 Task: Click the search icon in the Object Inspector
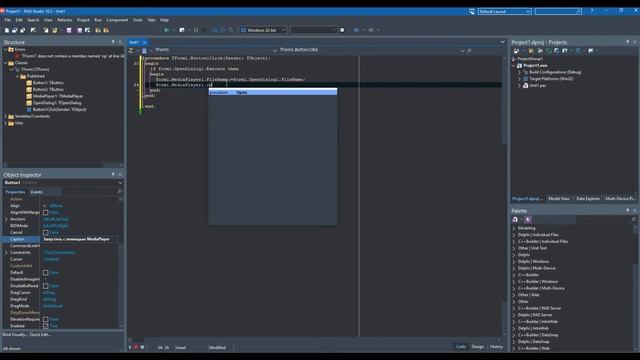(120, 191)
